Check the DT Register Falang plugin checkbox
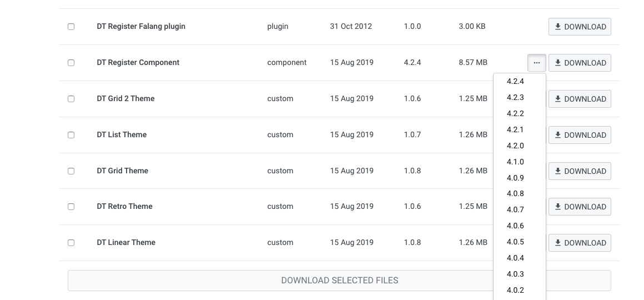Image resolution: width=644 pixels, height=300 pixels. click(x=71, y=27)
